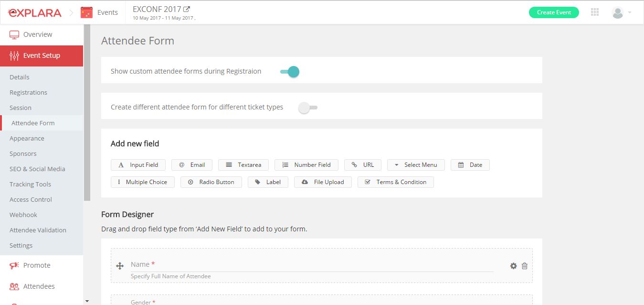
Task: Click the Create Event button
Action: click(x=554, y=12)
